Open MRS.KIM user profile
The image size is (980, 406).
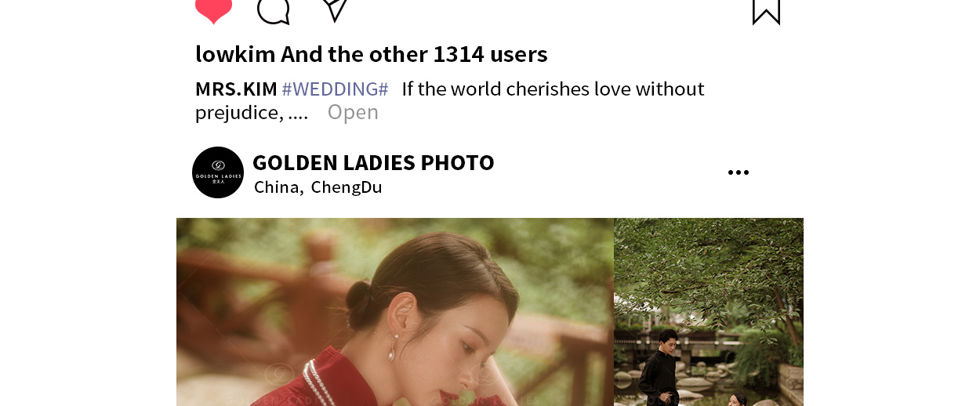(236, 89)
